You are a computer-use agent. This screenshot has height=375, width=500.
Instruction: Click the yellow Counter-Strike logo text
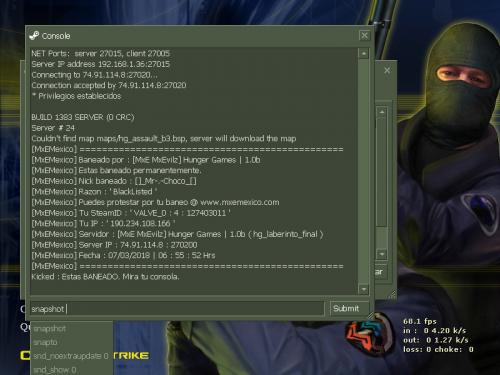(x=85, y=356)
